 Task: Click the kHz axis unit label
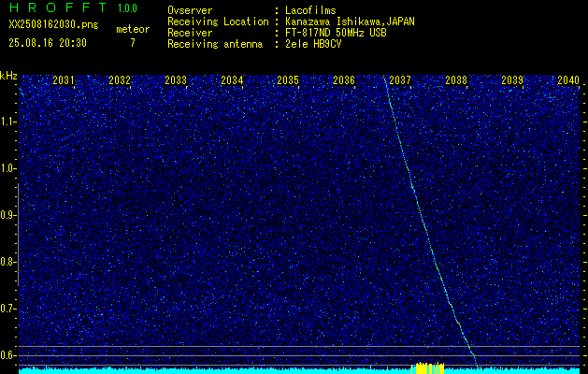point(8,76)
